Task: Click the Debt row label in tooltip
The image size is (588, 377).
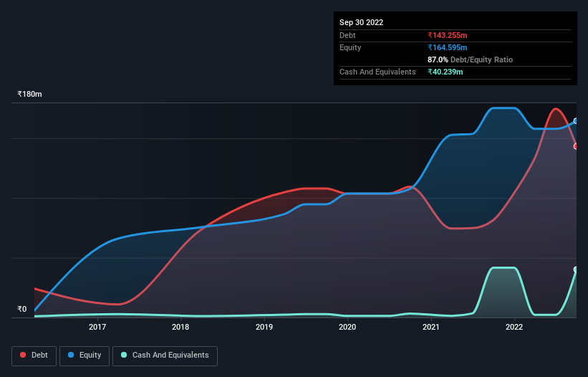Action: pyautogui.click(x=347, y=35)
